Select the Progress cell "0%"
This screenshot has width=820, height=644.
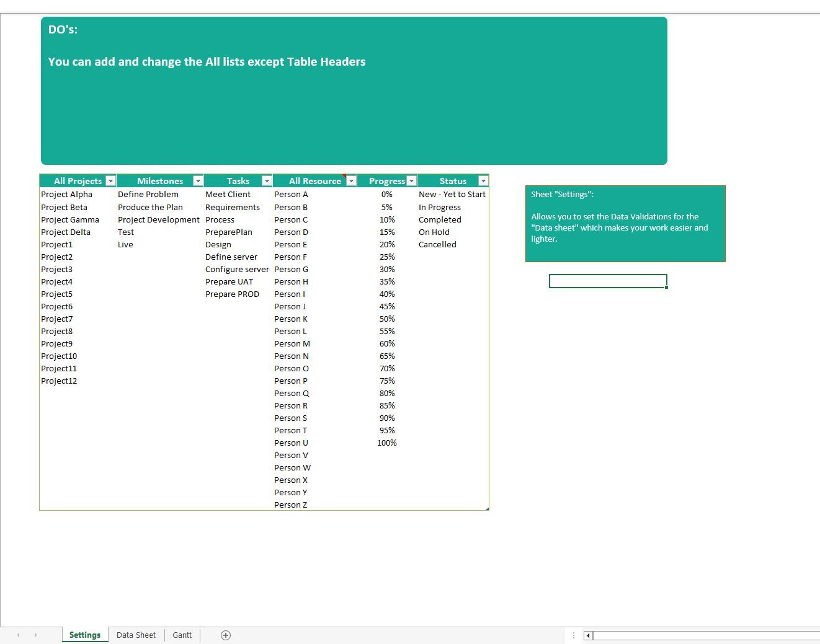click(x=387, y=194)
